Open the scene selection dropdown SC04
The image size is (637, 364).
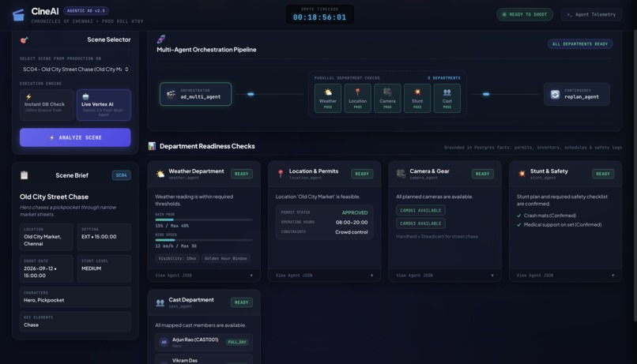tap(75, 69)
